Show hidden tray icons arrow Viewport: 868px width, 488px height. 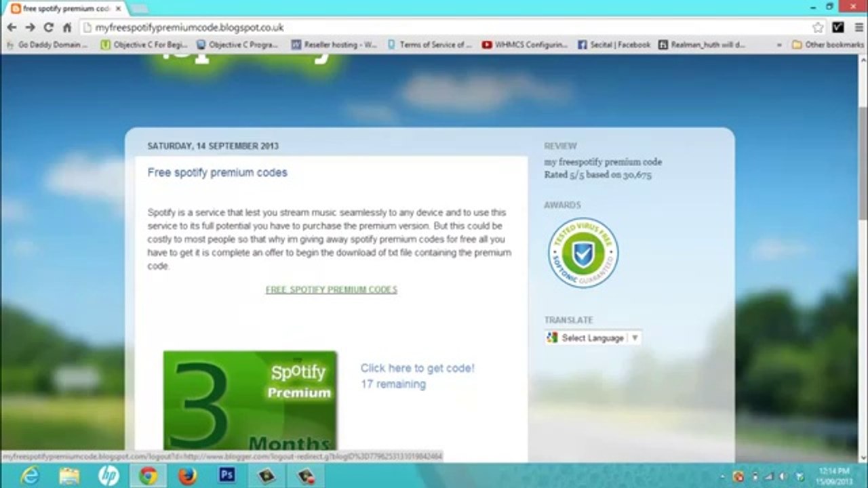(x=722, y=476)
